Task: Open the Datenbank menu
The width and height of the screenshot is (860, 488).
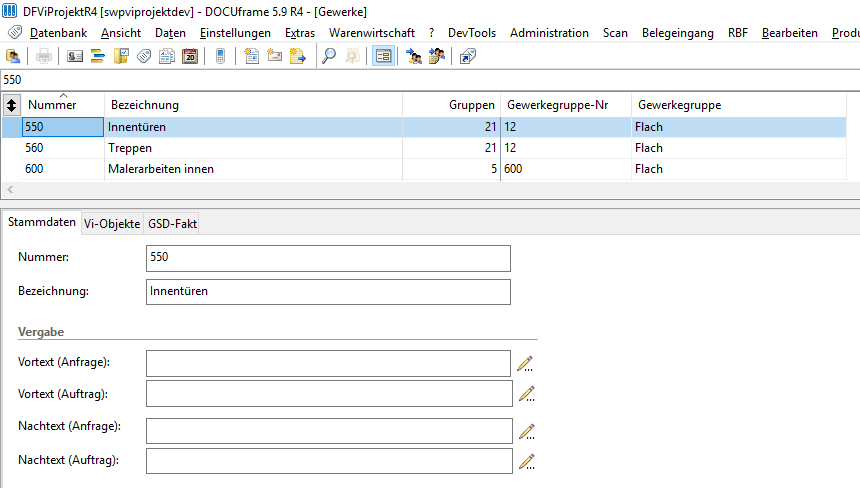Action: [58, 33]
